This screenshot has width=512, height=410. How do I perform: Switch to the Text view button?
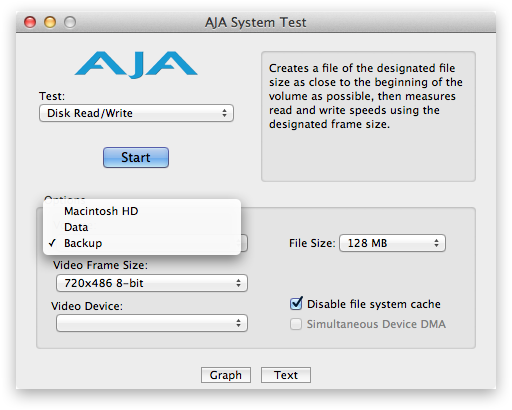[286, 375]
